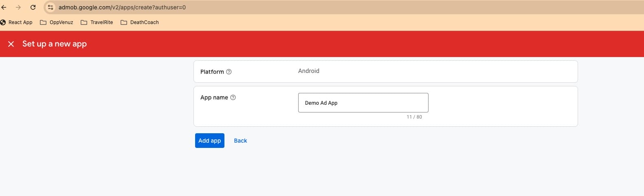Click the Platform label
644x196 pixels.
(x=212, y=72)
